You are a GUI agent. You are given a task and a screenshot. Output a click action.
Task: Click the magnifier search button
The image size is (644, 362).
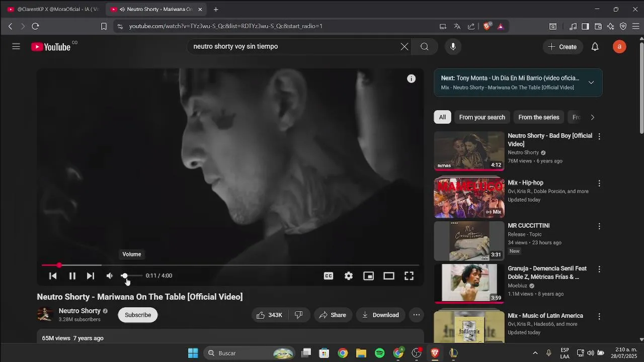[x=425, y=47]
